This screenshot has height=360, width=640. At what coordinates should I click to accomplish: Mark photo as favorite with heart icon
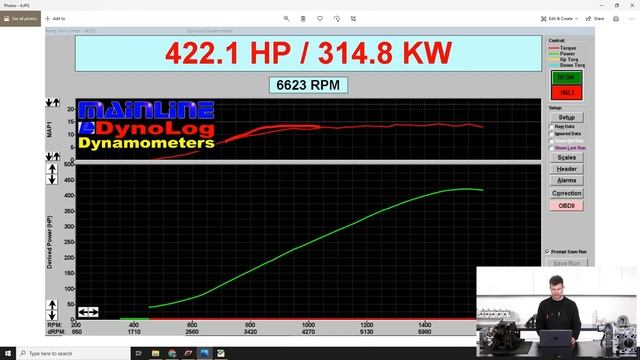coord(320,18)
